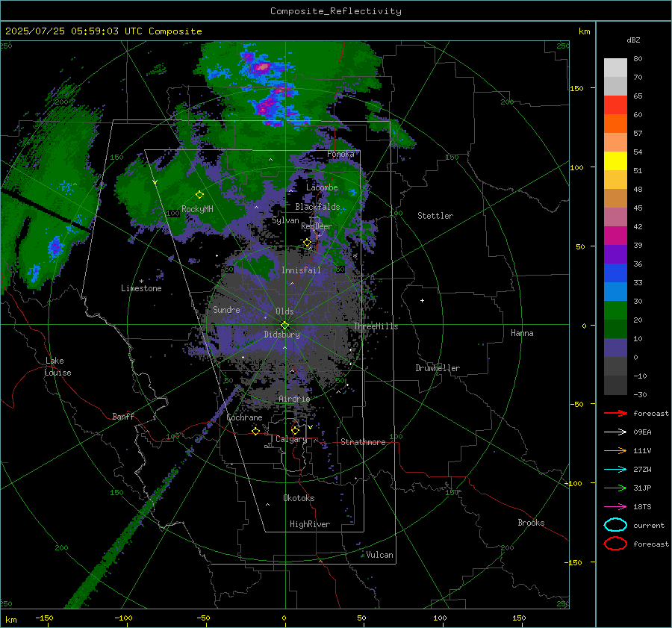Click the HighRiver label
Screen dimensions: 672x628
pyautogui.click(x=310, y=524)
